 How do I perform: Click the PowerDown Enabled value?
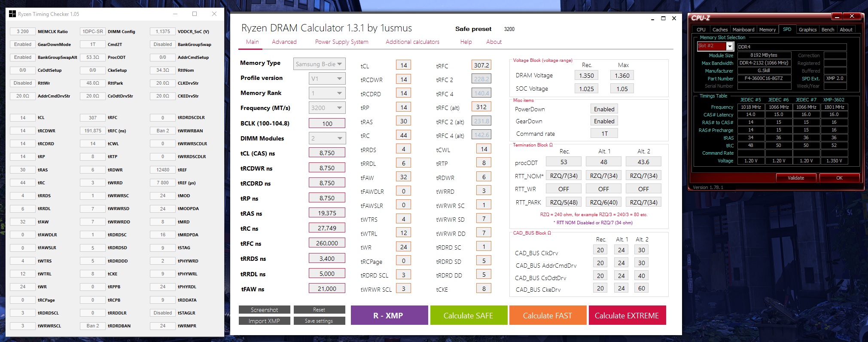pos(604,109)
